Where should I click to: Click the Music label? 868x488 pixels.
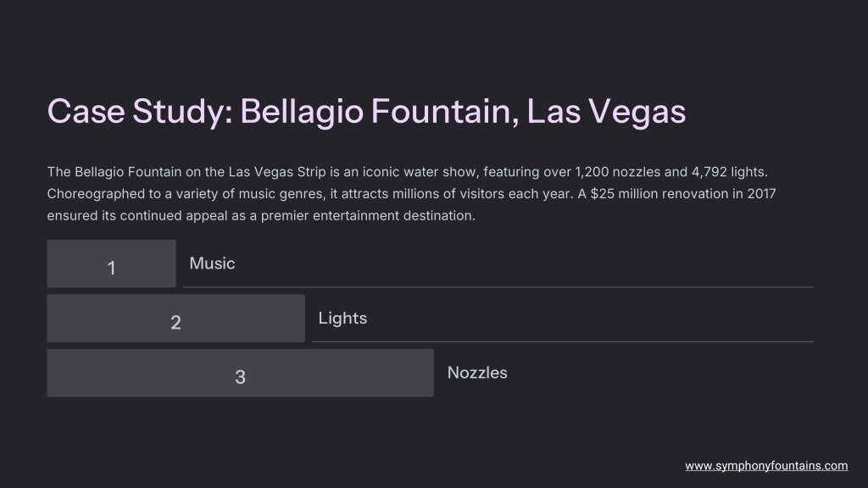(212, 263)
